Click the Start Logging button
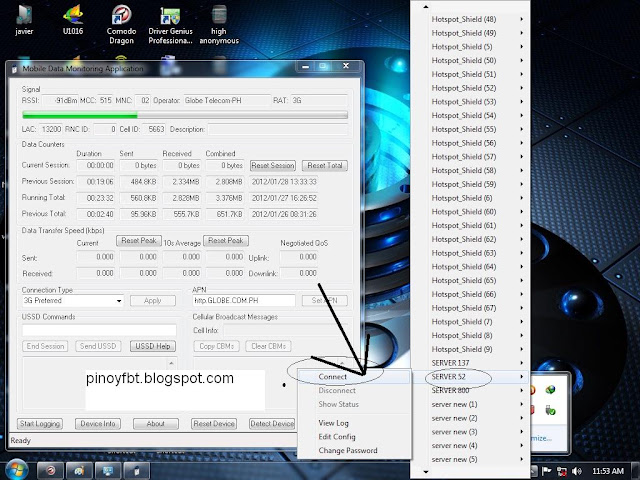Image resolution: width=640 pixels, height=480 pixels. coord(40,424)
